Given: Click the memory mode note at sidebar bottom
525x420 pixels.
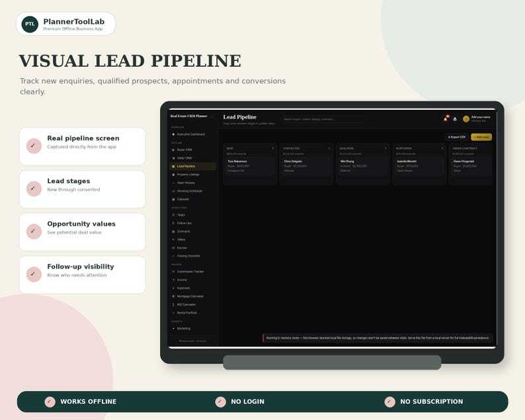Looking at the screenshot, I should (192, 341).
